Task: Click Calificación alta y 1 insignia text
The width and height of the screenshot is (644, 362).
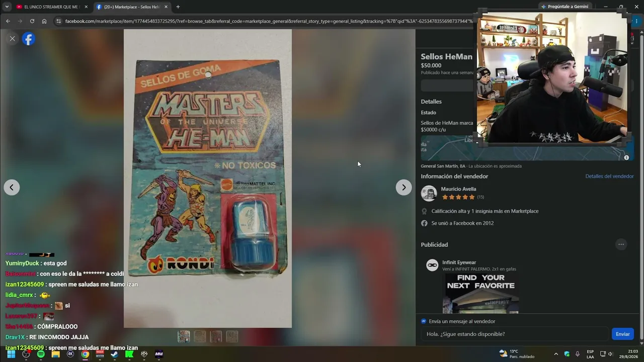Action: (x=485, y=211)
